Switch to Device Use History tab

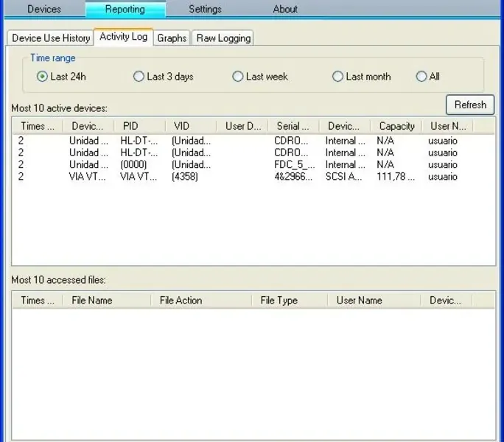51,38
